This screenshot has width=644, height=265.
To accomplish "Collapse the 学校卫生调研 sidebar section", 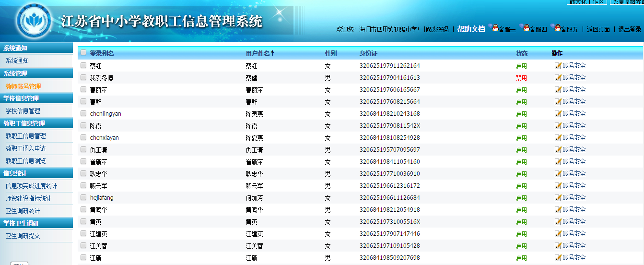I will tap(36, 223).
